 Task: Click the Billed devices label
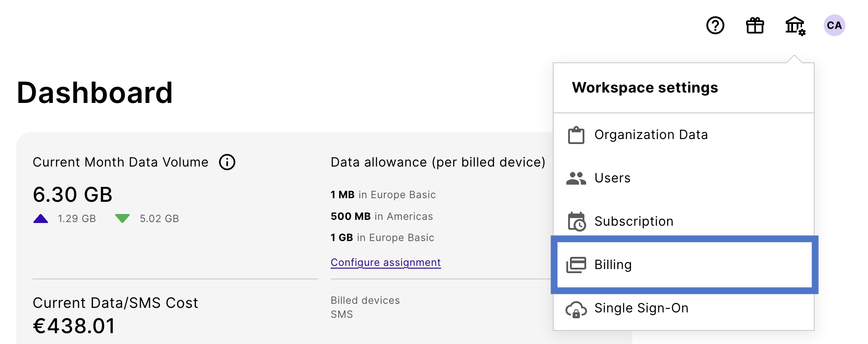[x=365, y=300]
